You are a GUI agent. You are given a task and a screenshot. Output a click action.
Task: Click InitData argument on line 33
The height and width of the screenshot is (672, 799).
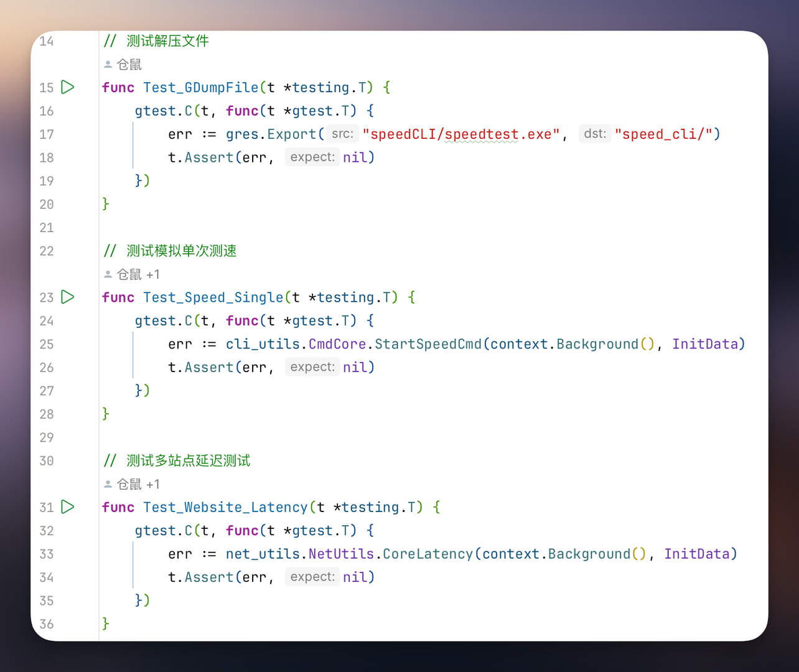[x=696, y=554]
